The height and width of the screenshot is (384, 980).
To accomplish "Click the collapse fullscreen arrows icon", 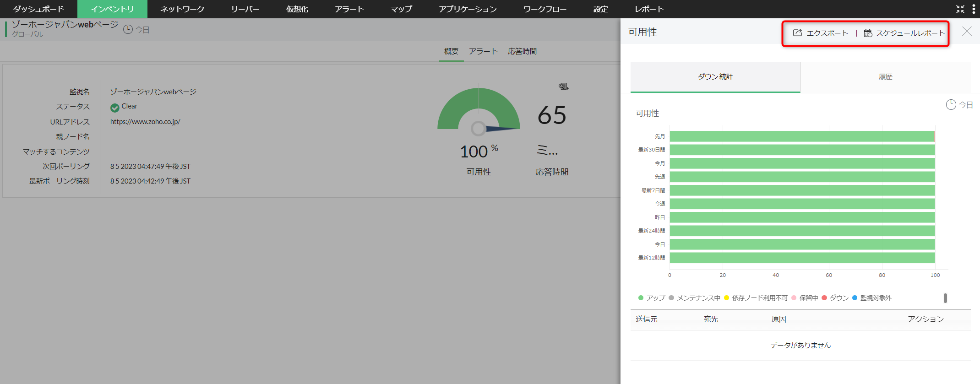I will coord(960,9).
